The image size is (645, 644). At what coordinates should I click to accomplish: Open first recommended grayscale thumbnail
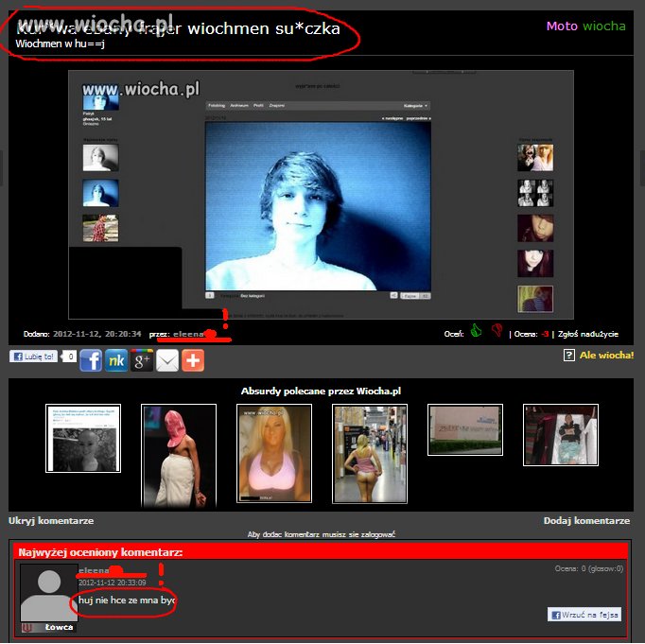pyautogui.click(x=83, y=438)
